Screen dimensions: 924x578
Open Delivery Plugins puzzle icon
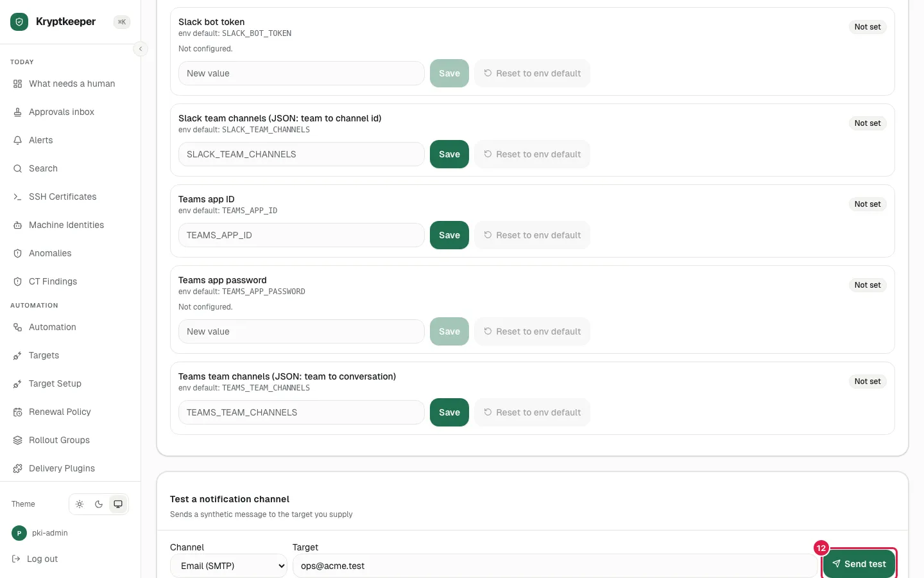pos(17,468)
